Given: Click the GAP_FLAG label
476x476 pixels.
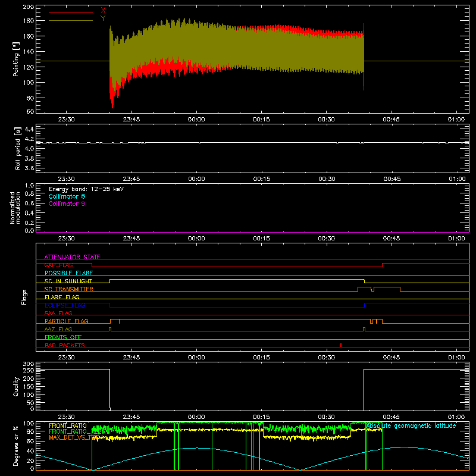Looking at the screenshot, I should point(58,265).
